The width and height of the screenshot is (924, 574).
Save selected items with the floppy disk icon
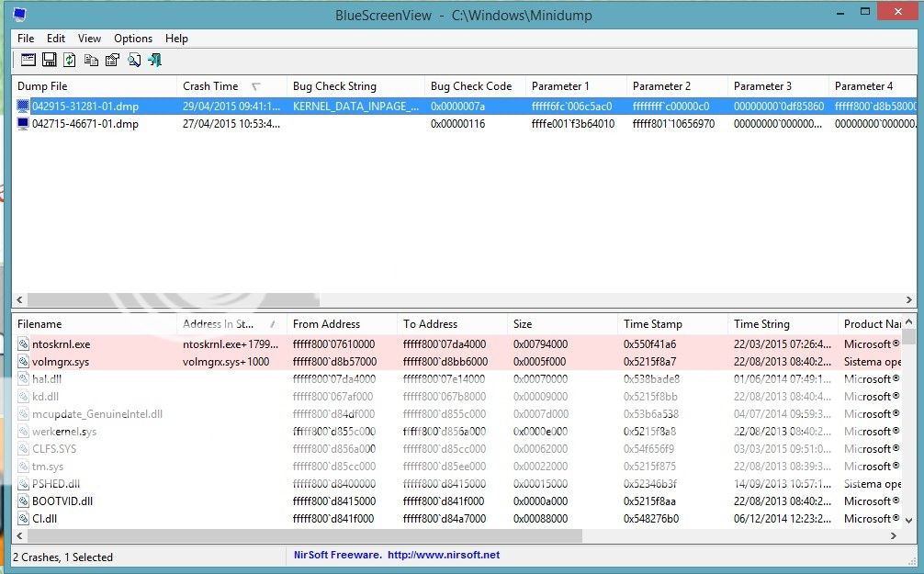click(49, 60)
